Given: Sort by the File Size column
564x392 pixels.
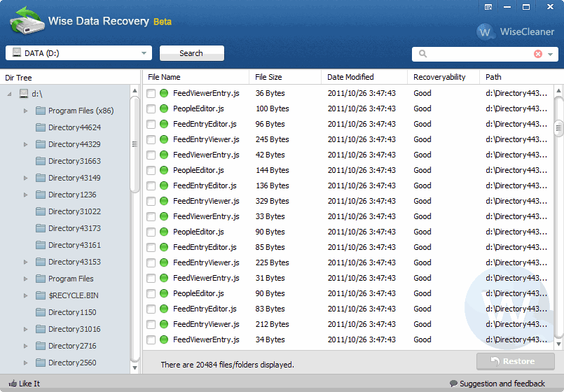Looking at the screenshot, I should [x=285, y=77].
